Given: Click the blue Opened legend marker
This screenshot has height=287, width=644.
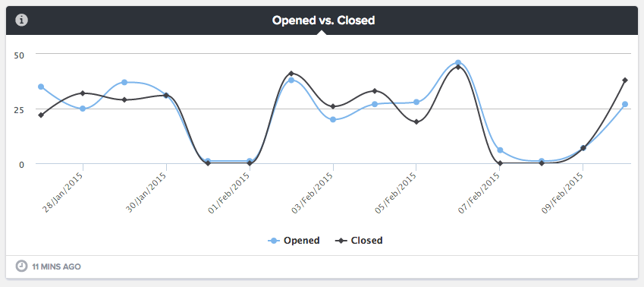Looking at the screenshot, I should pyautogui.click(x=274, y=241).
